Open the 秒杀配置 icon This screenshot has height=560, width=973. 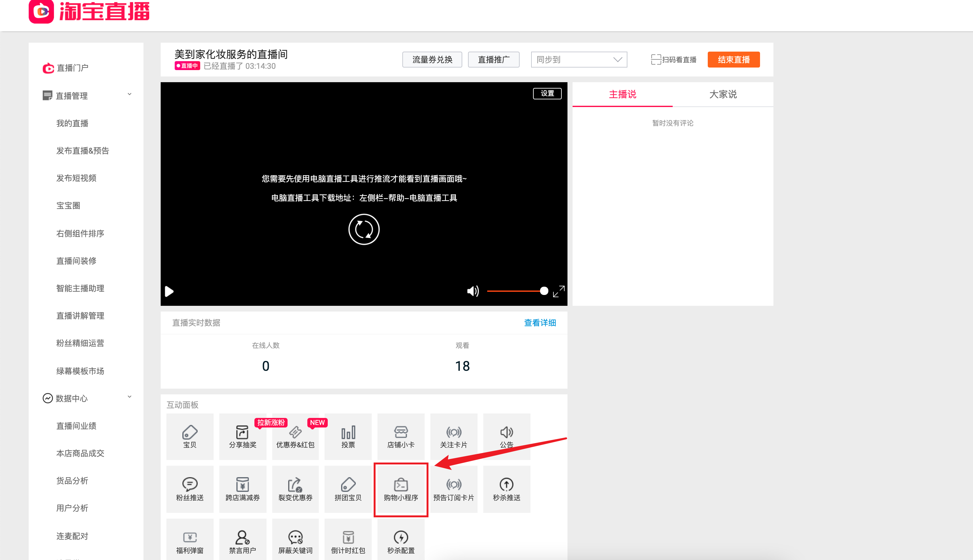tap(401, 542)
